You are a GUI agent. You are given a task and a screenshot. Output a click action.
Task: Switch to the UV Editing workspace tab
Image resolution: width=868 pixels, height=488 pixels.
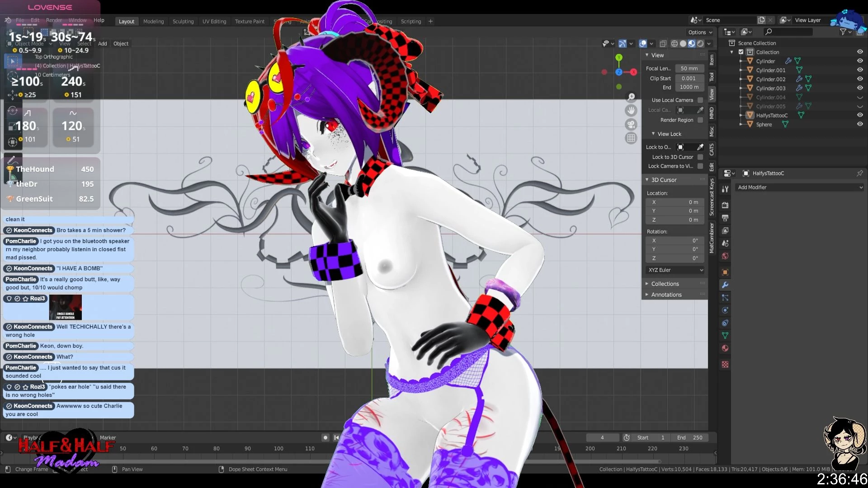click(x=214, y=21)
